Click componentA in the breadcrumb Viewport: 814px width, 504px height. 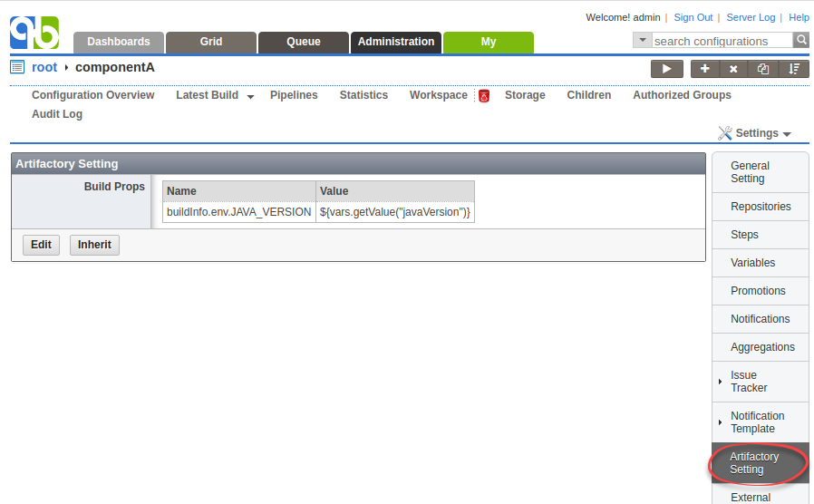click(x=115, y=67)
